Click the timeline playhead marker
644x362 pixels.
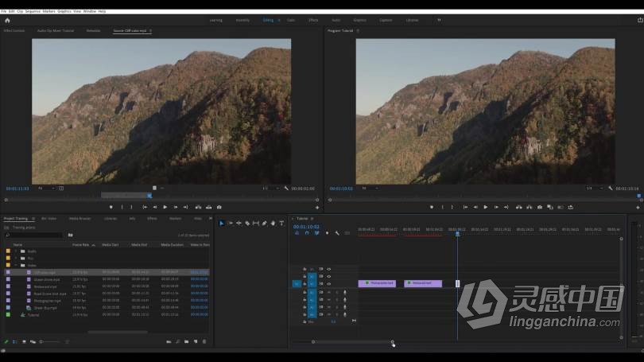[x=457, y=234]
